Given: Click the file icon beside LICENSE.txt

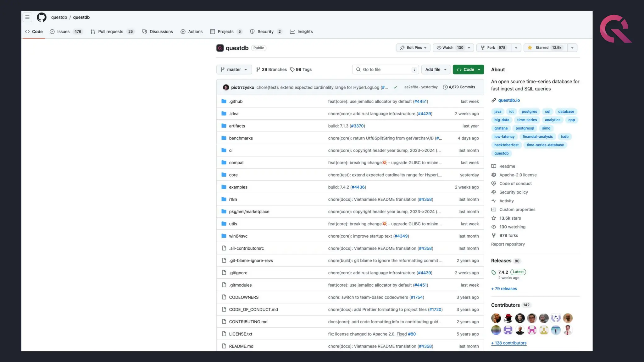Looking at the screenshot, I should (224, 334).
